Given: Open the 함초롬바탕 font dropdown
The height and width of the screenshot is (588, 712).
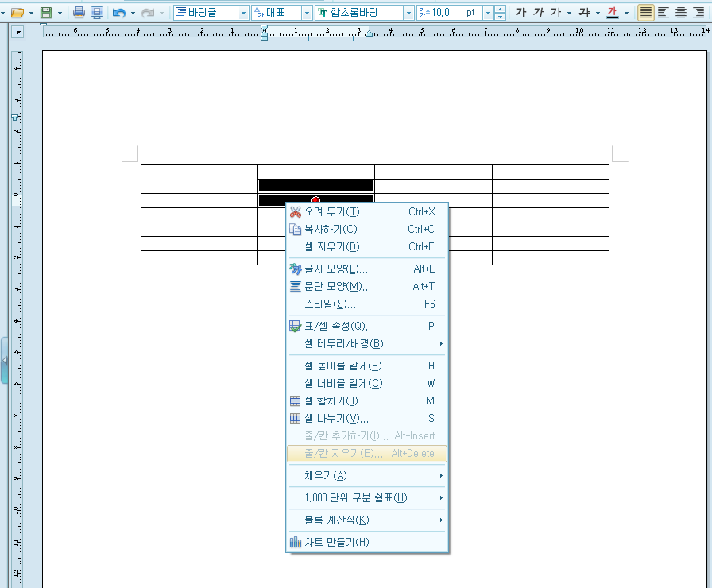Looking at the screenshot, I should click(408, 13).
